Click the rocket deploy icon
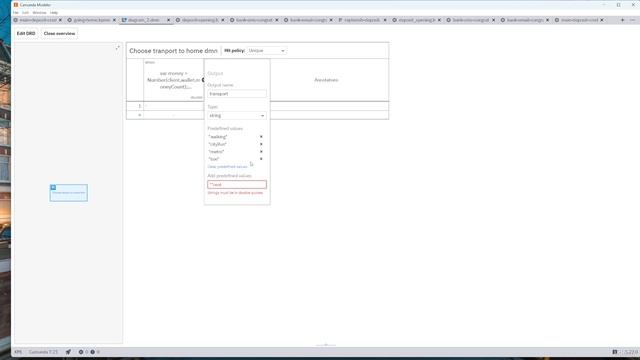The width and height of the screenshot is (640, 360). point(68,352)
